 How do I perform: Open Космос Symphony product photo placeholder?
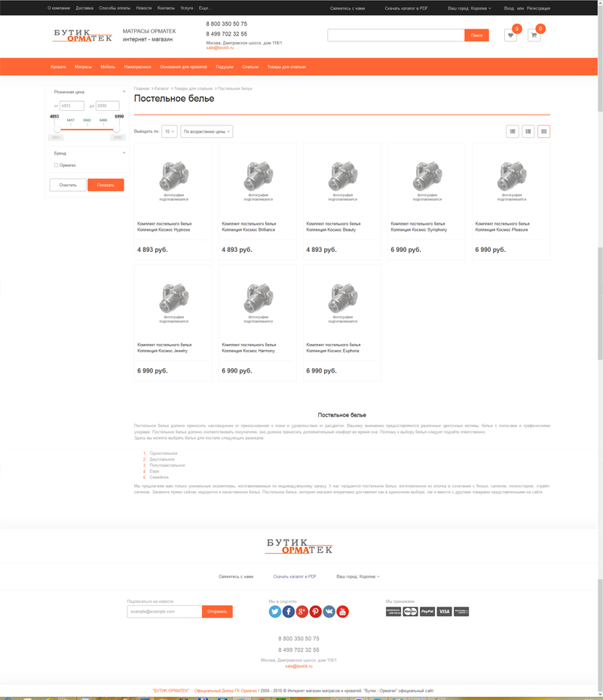click(x=427, y=181)
